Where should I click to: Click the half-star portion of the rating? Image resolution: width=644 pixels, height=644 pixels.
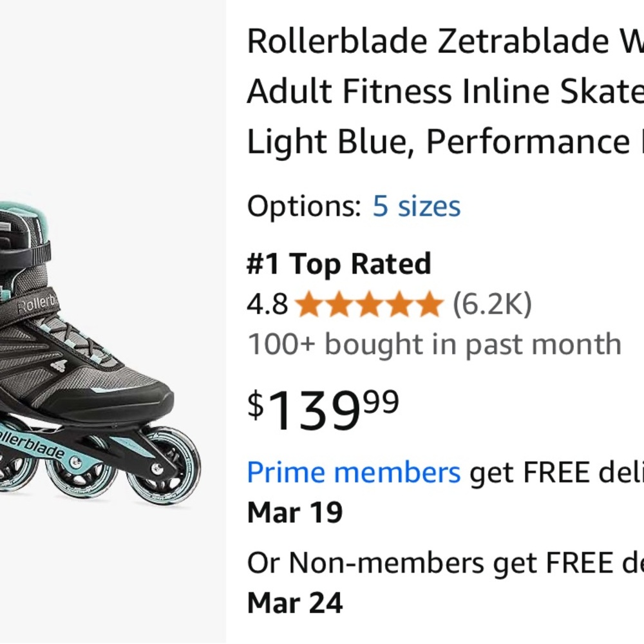pos(435,303)
